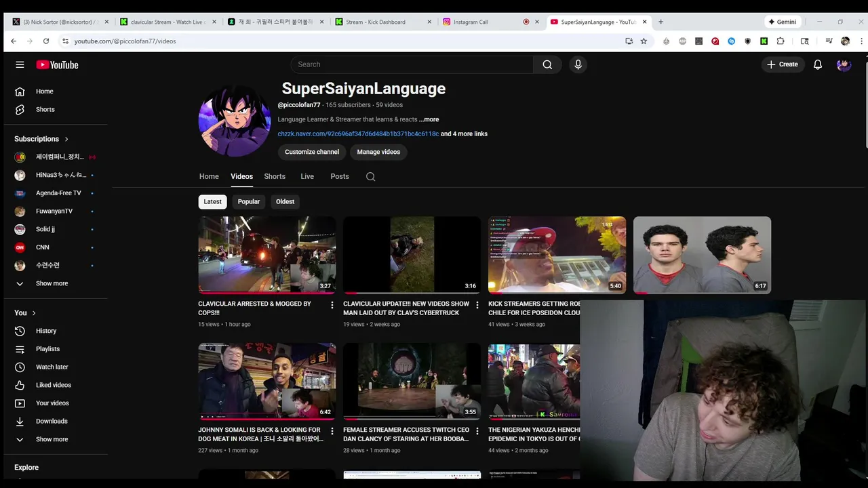Click the Customize channel button
The width and height of the screenshot is (868, 488).
pyautogui.click(x=312, y=152)
